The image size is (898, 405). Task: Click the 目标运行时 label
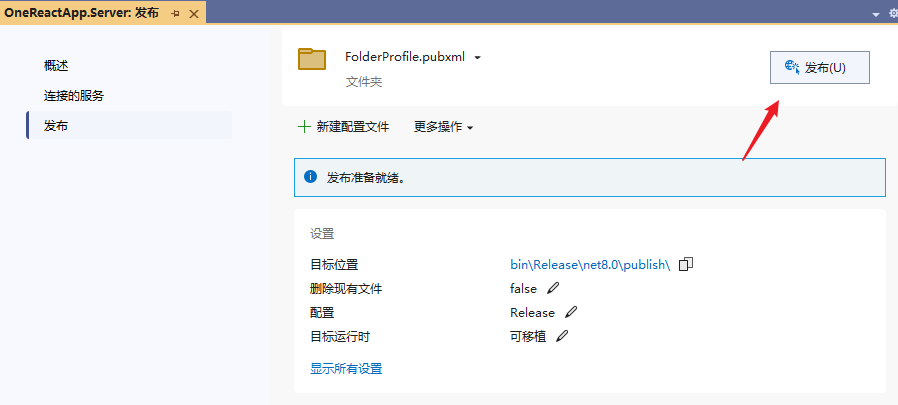pyautogui.click(x=340, y=337)
